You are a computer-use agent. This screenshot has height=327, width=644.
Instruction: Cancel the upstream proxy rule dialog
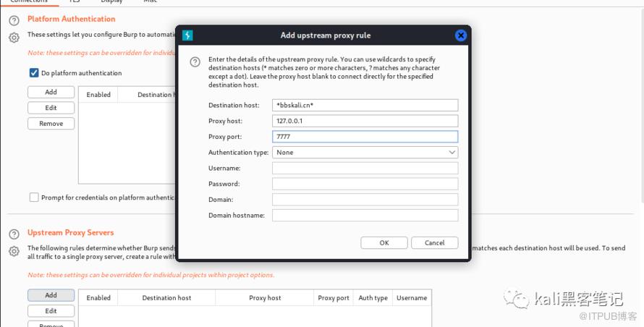pos(435,243)
